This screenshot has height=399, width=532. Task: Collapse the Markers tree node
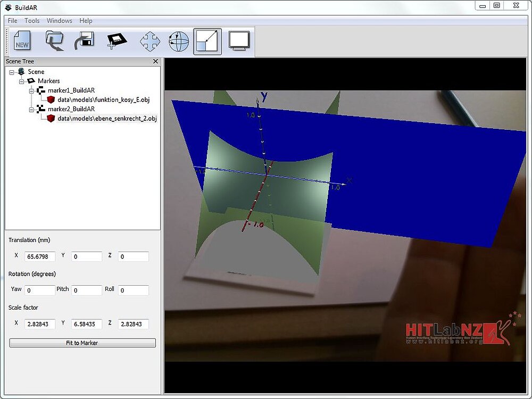tap(22, 81)
